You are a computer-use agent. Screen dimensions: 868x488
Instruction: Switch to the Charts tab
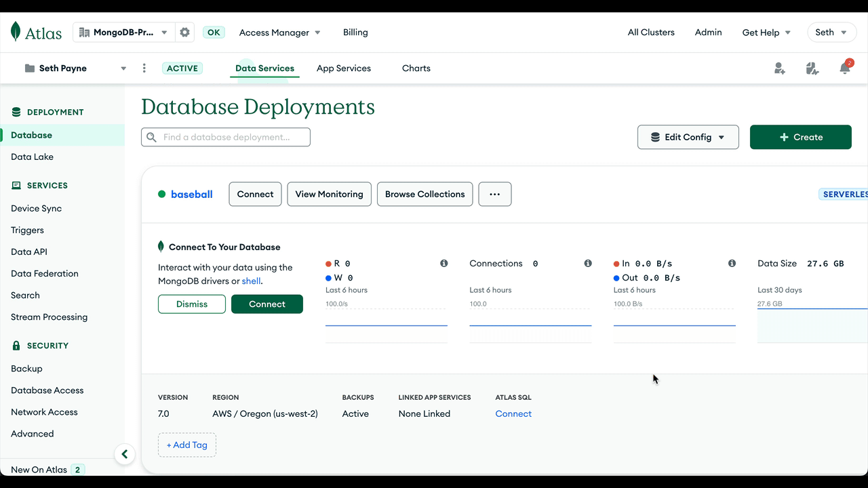point(416,68)
